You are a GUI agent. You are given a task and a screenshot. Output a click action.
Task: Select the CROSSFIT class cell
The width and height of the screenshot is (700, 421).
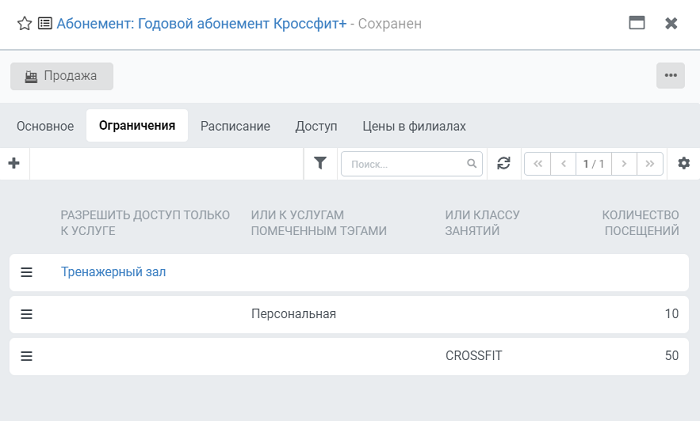pos(474,356)
